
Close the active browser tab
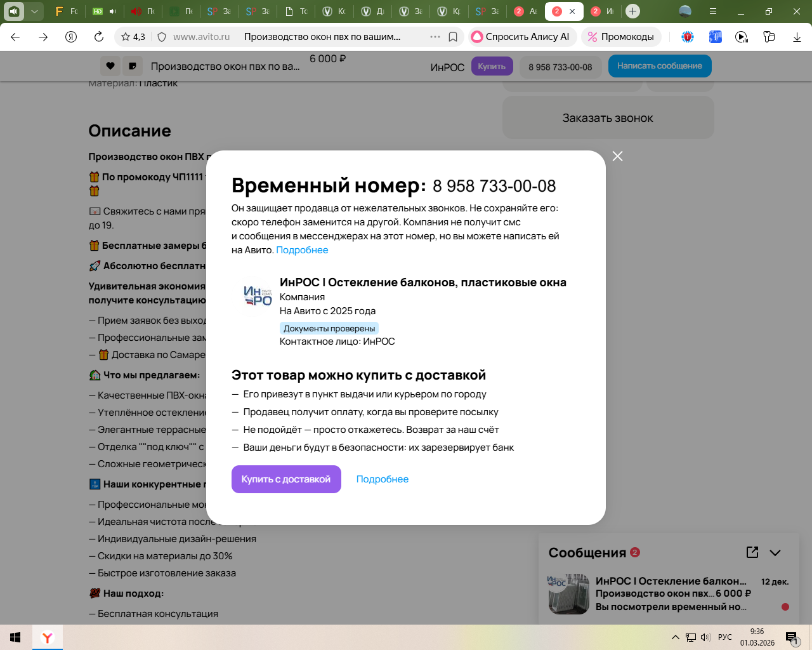[x=572, y=11]
